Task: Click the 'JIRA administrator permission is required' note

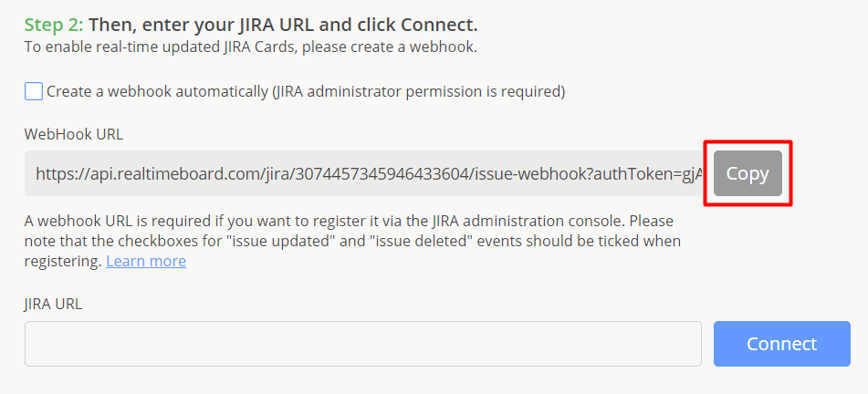Action: point(420,91)
